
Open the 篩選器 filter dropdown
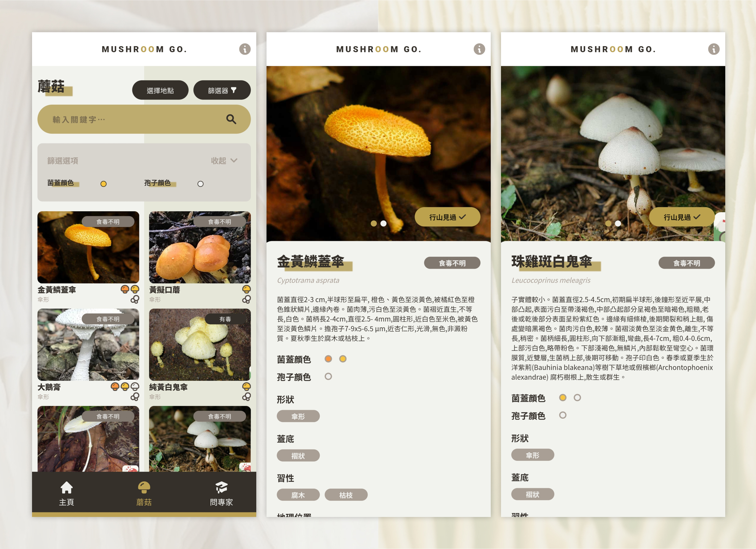coord(222,90)
